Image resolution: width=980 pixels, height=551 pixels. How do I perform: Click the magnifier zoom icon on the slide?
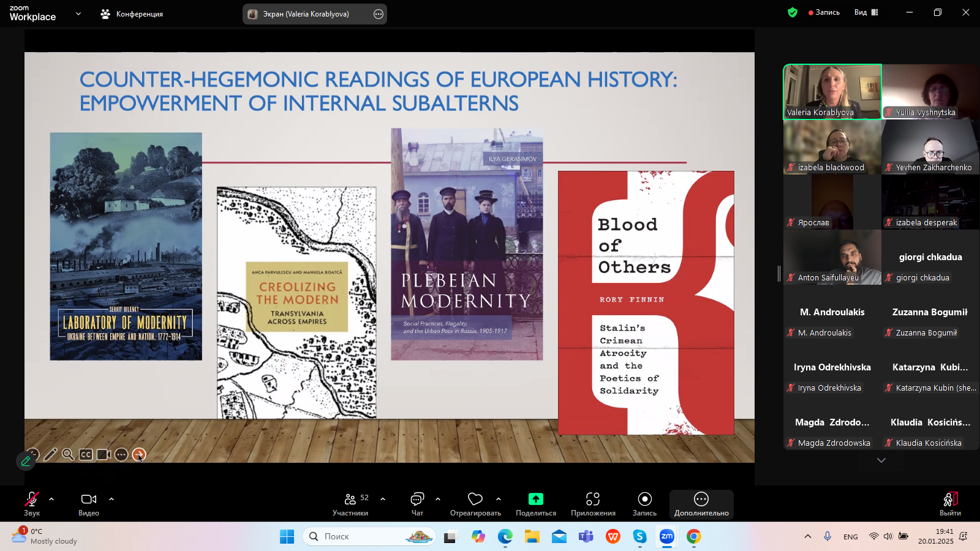pos(68,454)
